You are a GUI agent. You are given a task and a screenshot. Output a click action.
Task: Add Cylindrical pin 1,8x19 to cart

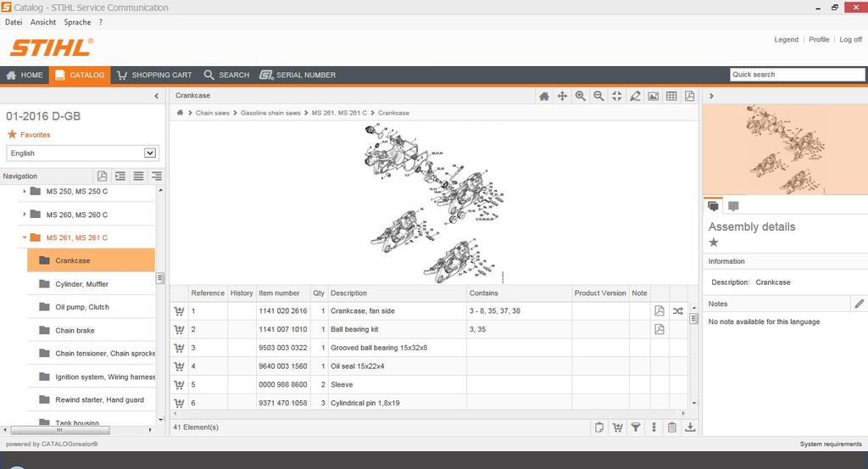tap(179, 403)
